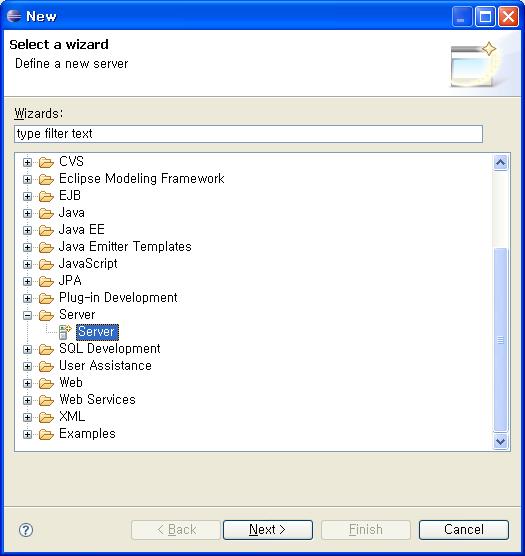This screenshot has height=556, width=525.
Task: Expand the Java tree node
Action: (x=27, y=213)
